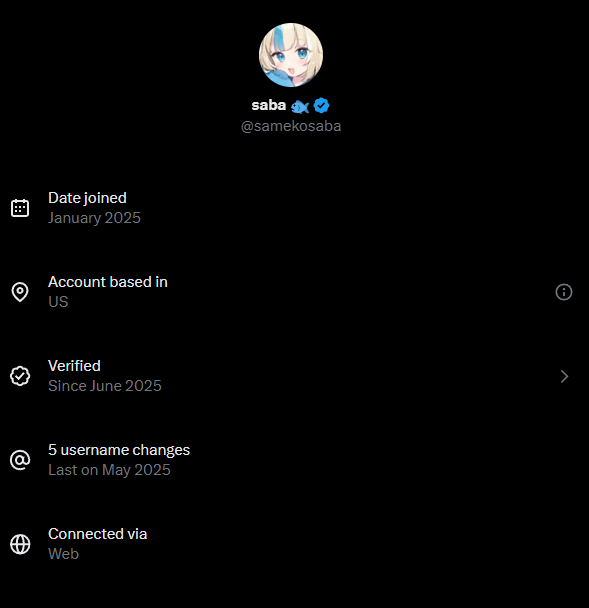Viewport: 589px width, 608px height.
Task: Click the saba profile avatar picture
Action: pyautogui.click(x=291, y=55)
